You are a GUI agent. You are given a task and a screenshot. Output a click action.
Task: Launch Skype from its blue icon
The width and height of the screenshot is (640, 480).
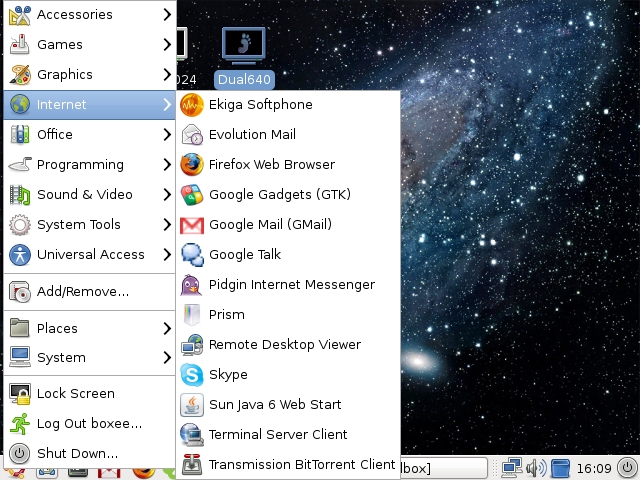pyautogui.click(x=192, y=375)
